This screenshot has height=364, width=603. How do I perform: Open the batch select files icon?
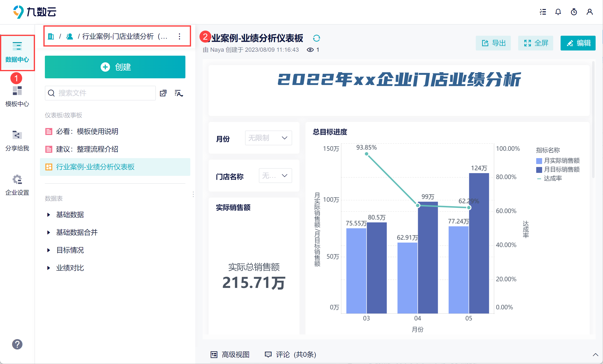[x=163, y=93]
